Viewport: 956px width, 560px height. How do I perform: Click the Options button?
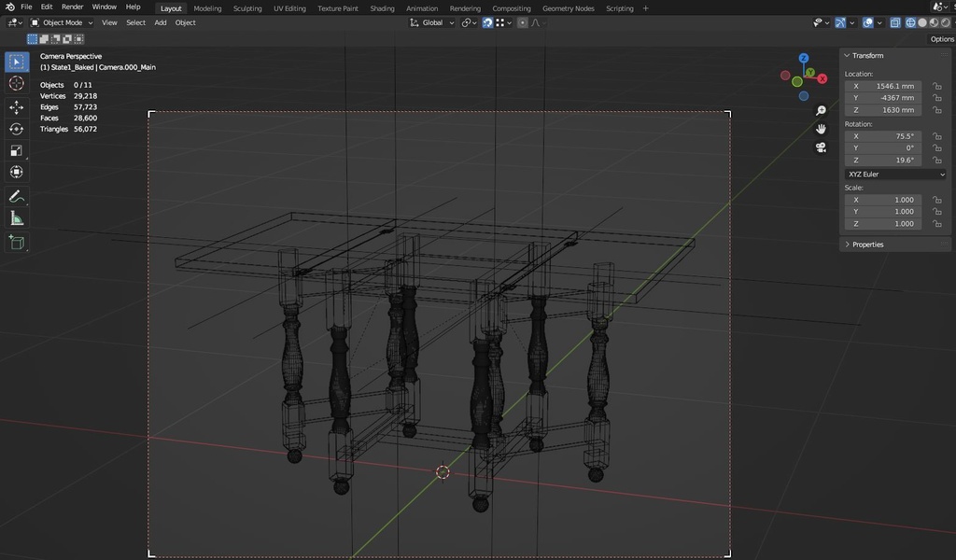[941, 39]
